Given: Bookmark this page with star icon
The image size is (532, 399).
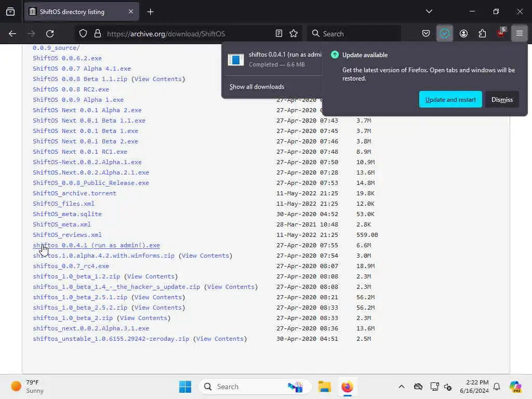Looking at the screenshot, I should [x=294, y=34].
